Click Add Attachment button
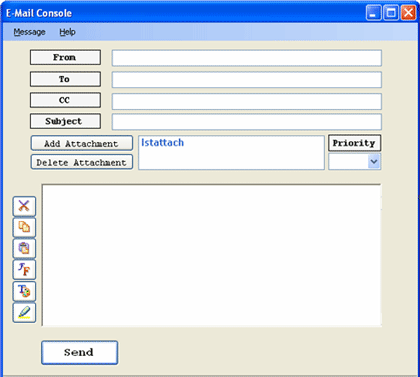This screenshot has height=377, width=420. (82, 143)
